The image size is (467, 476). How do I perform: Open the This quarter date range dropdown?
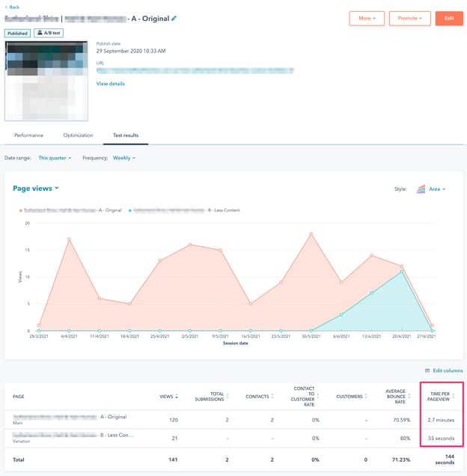click(55, 159)
